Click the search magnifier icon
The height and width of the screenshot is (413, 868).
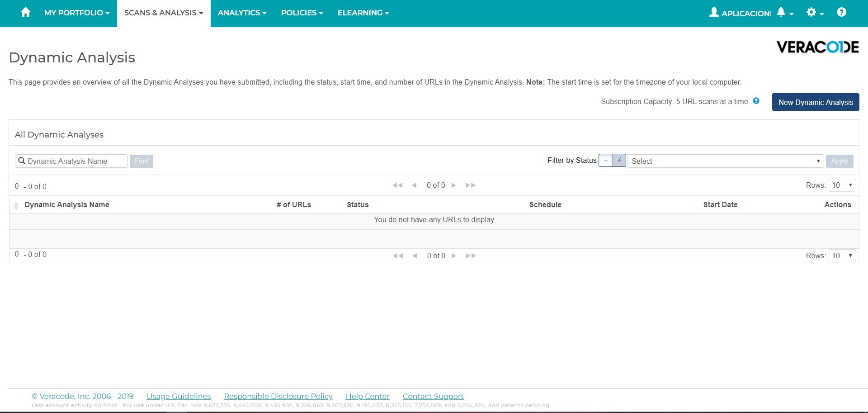[x=21, y=161]
